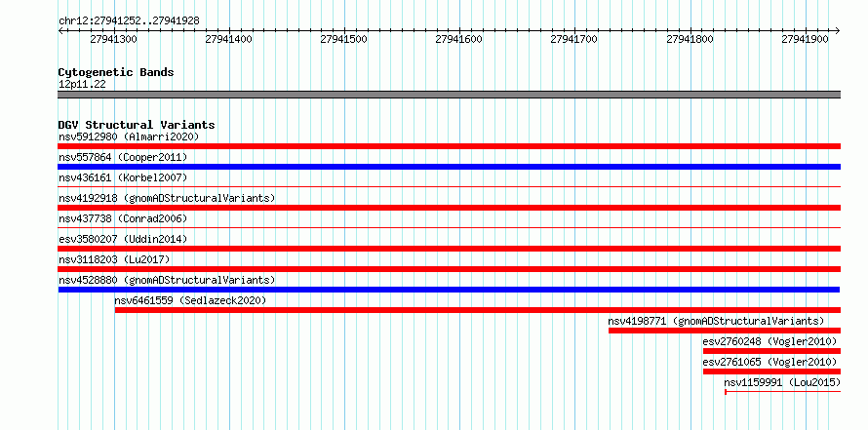The height and width of the screenshot is (430, 868).
Task: Click nsv1159991 (Lou2015) label
Action: coord(782,382)
